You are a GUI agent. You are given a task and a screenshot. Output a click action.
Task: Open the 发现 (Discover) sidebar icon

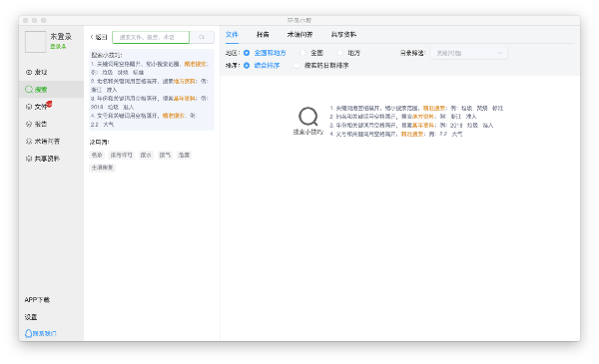click(29, 72)
